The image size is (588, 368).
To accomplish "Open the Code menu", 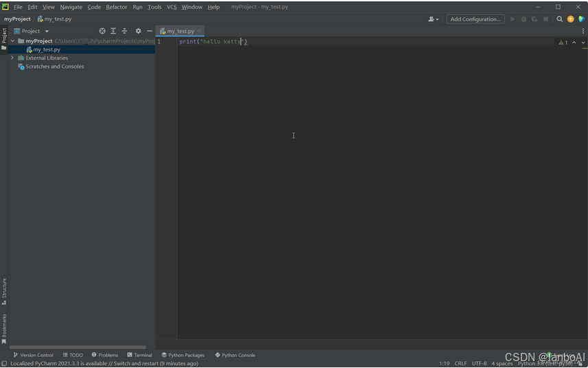I will tap(94, 7).
